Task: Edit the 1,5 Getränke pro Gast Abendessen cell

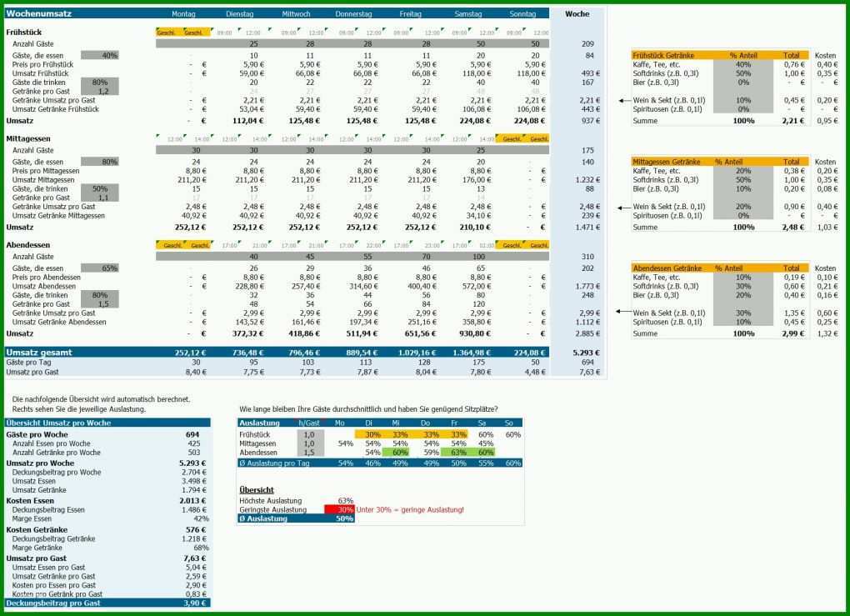Action: (100, 303)
